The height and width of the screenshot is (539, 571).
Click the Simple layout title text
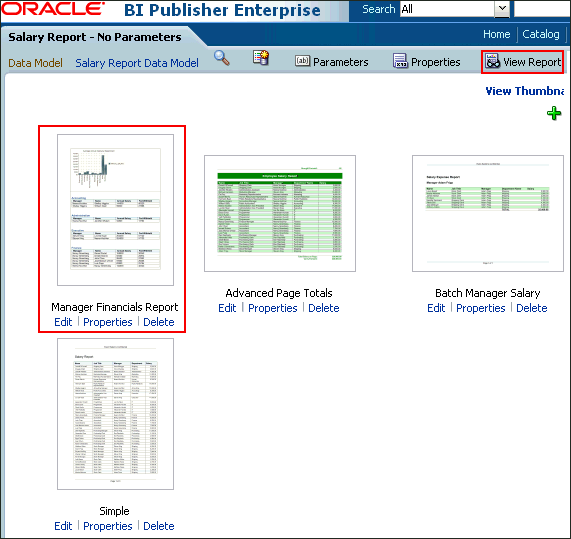click(x=114, y=511)
